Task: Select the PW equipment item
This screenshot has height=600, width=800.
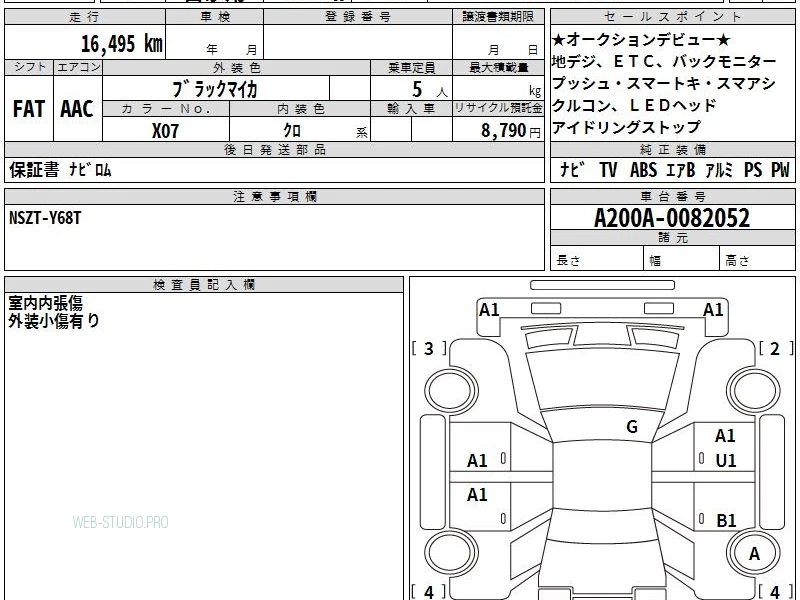Action: 780,170
